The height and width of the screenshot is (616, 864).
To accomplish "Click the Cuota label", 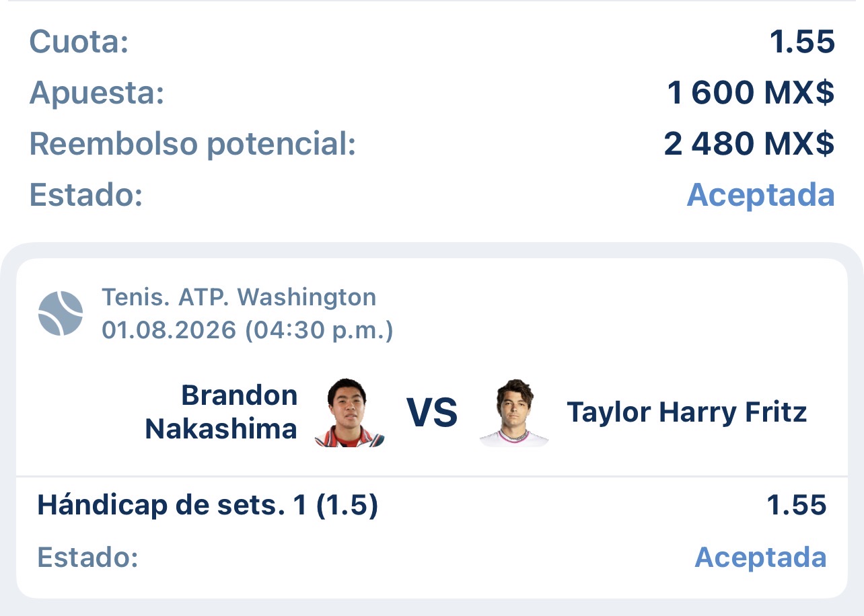I will pos(79,42).
